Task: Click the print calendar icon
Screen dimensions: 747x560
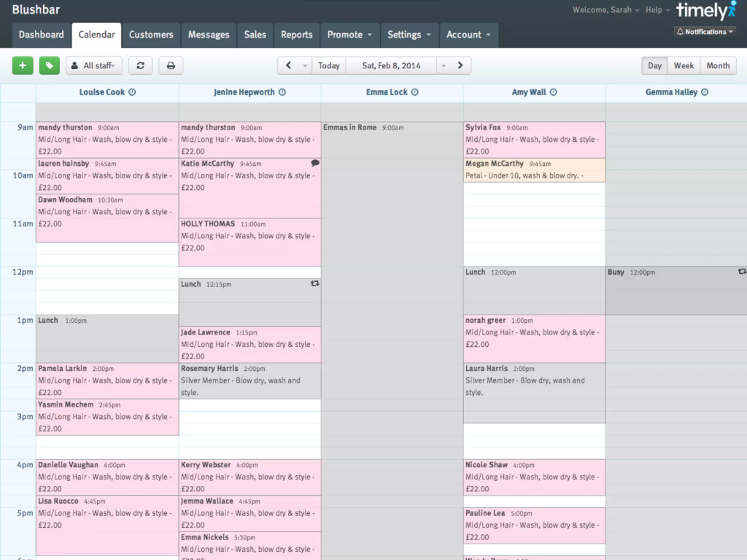Action: coord(171,66)
